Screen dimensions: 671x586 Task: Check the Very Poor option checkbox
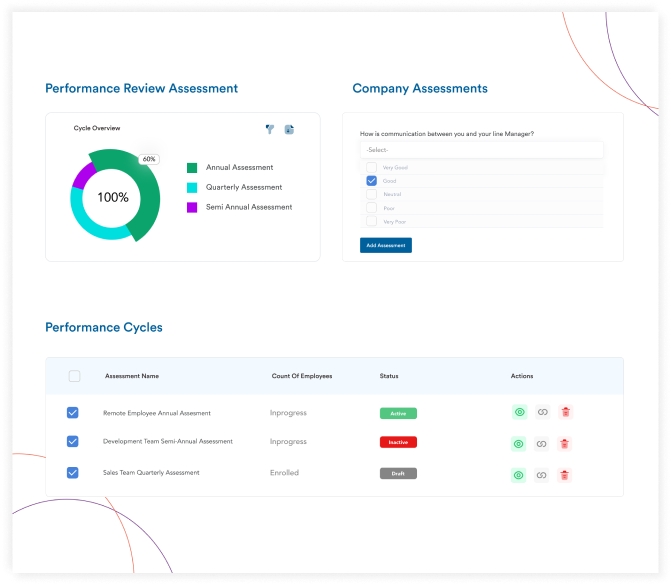coord(371,221)
